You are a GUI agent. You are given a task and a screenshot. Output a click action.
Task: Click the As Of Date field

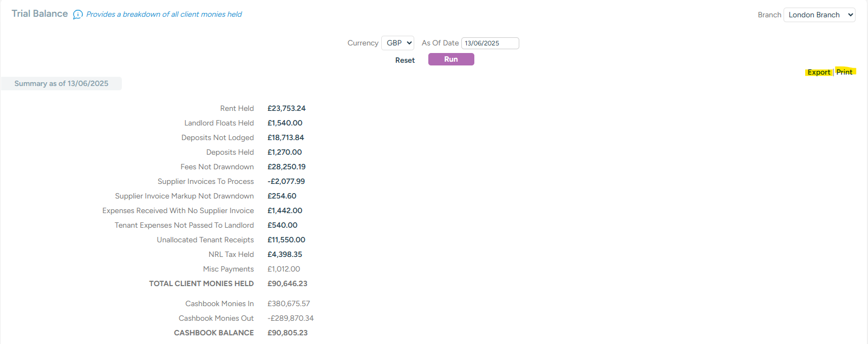point(490,43)
